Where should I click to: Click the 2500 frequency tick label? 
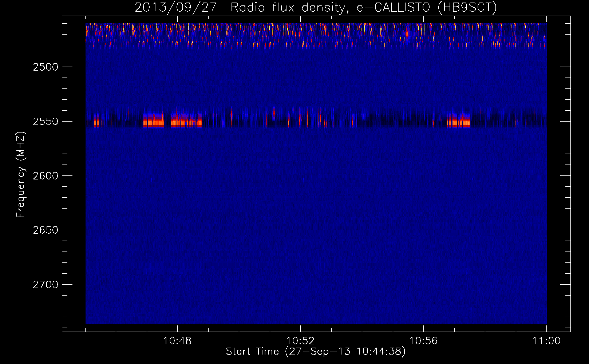(x=46, y=67)
